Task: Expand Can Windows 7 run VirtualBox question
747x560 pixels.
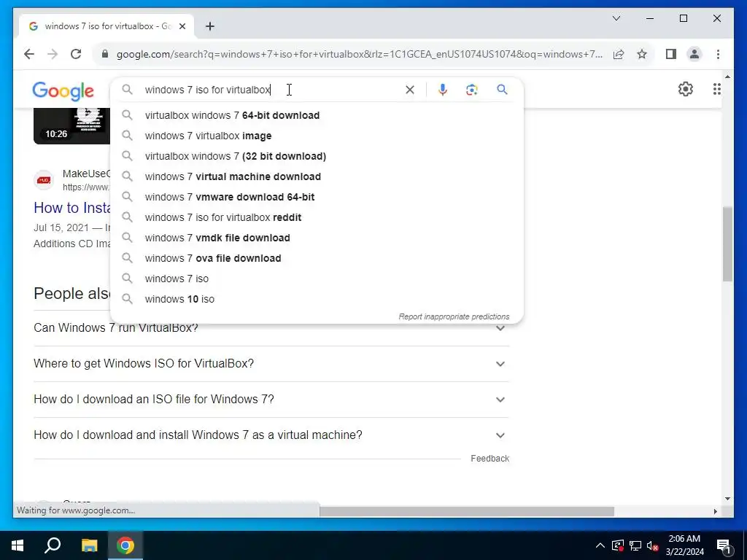Action: coord(271,328)
